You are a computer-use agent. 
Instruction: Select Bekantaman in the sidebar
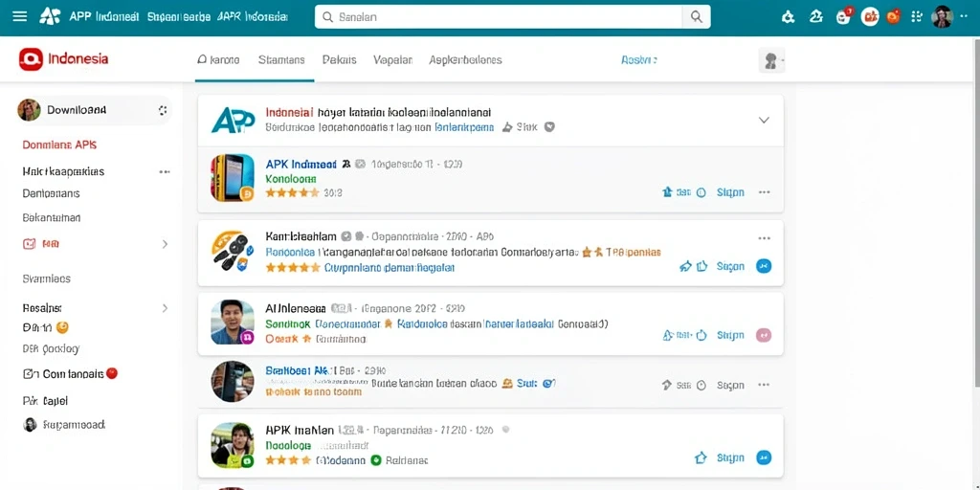coord(52,218)
